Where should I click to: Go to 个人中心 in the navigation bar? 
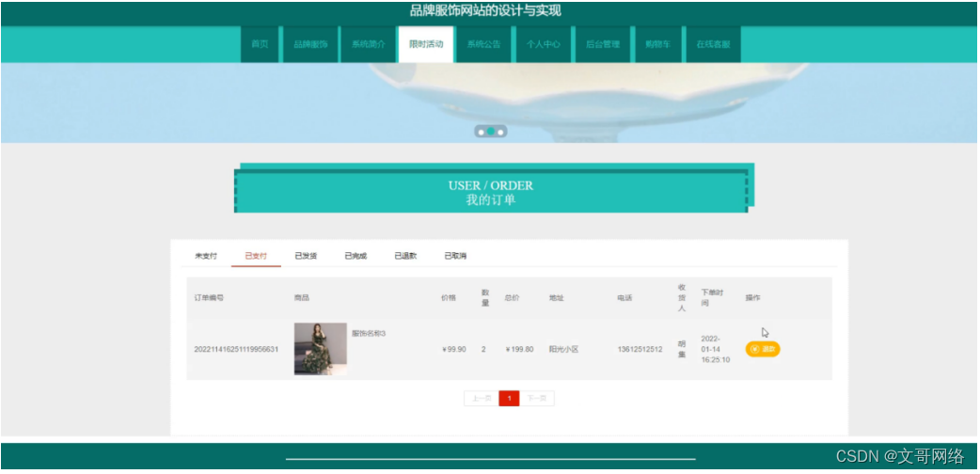click(543, 44)
